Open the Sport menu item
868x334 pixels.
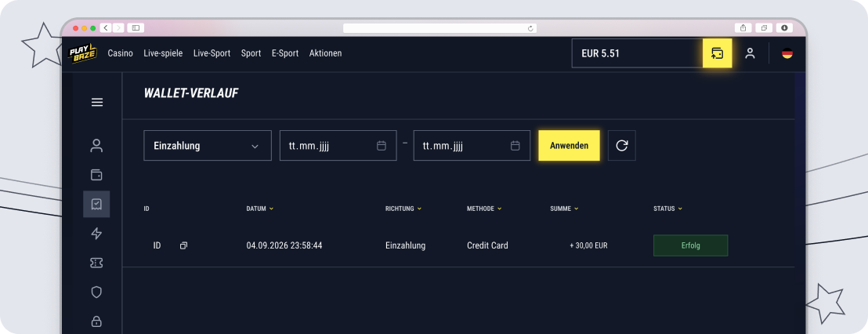pos(251,53)
